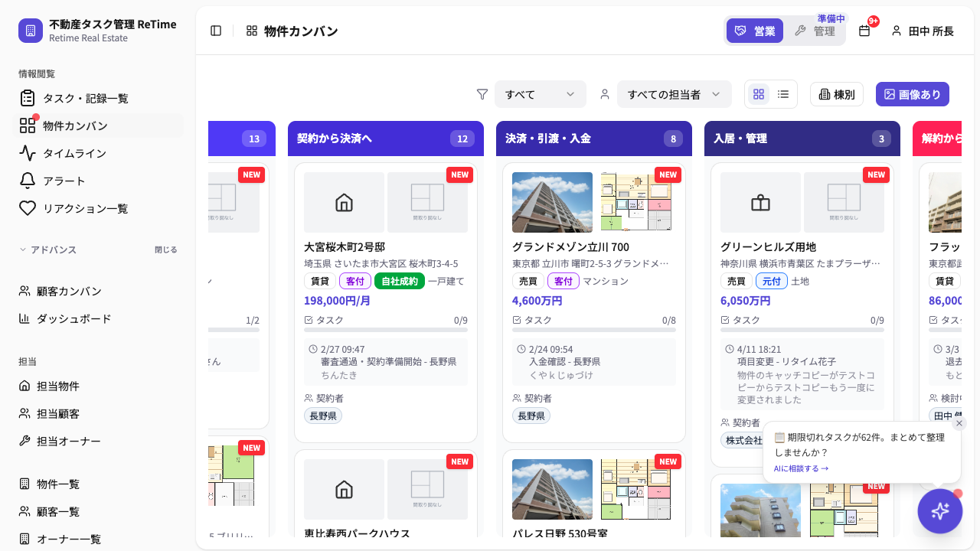Check the タスク checkbox icon on グランドメゾン立川 700
This screenshot has width=980, height=551.
coord(518,320)
